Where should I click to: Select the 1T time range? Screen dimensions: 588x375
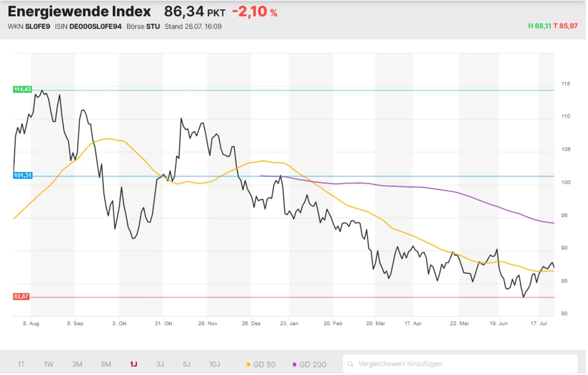tap(21, 364)
